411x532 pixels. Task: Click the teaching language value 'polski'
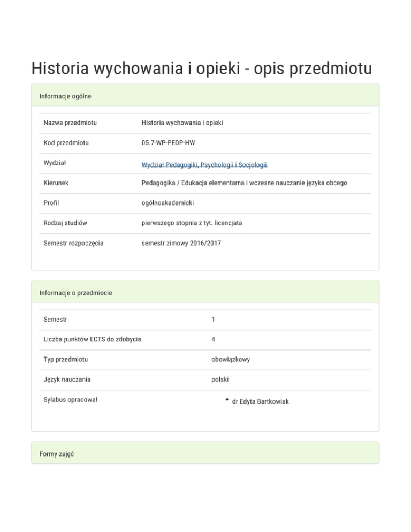(220, 379)
